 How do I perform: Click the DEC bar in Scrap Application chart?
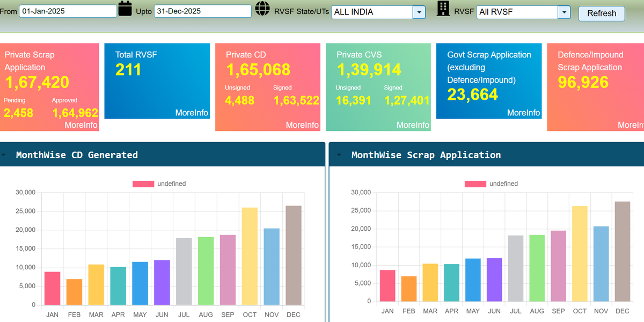coord(623,251)
